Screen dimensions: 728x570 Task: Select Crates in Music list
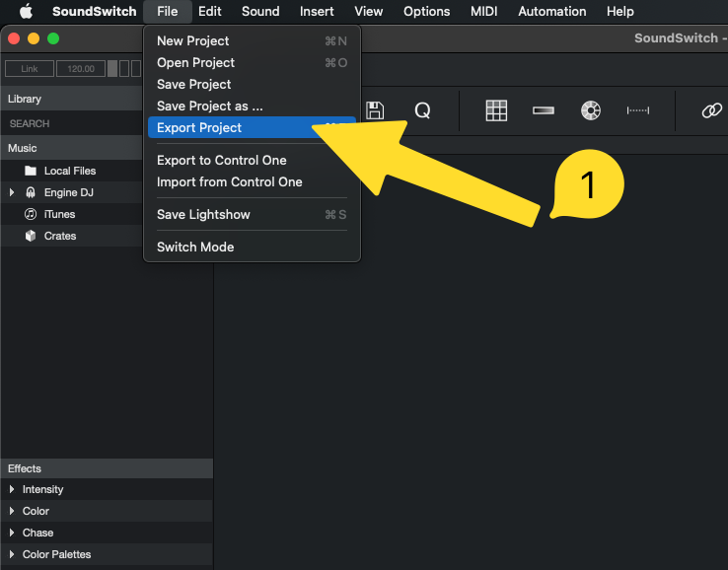coord(60,236)
